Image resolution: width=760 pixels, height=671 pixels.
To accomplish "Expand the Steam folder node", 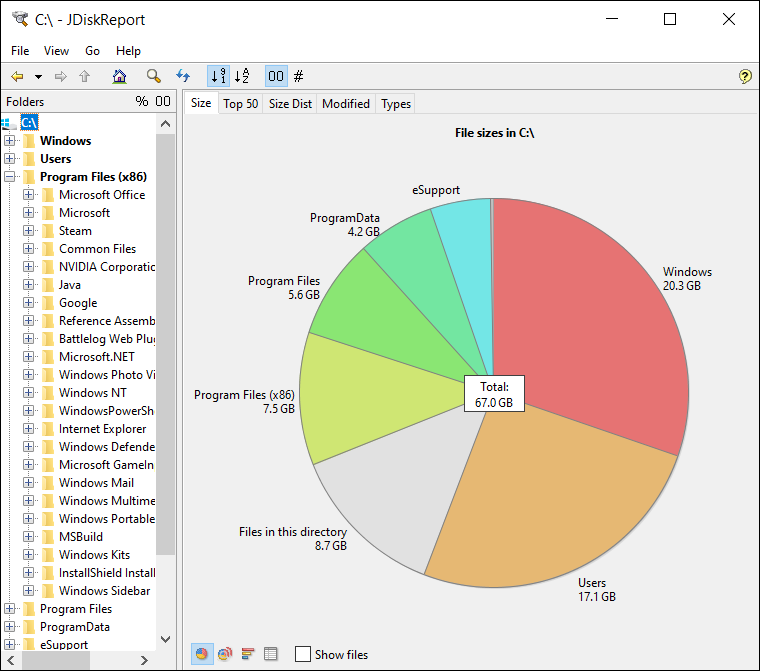I will (29, 231).
